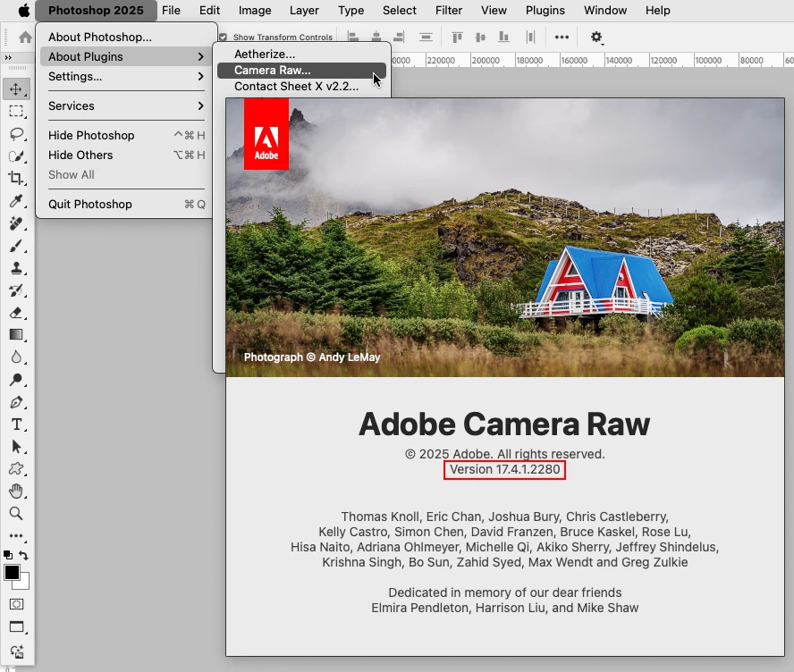The height and width of the screenshot is (672, 794).
Task: Open the Layer menu
Action: (304, 10)
